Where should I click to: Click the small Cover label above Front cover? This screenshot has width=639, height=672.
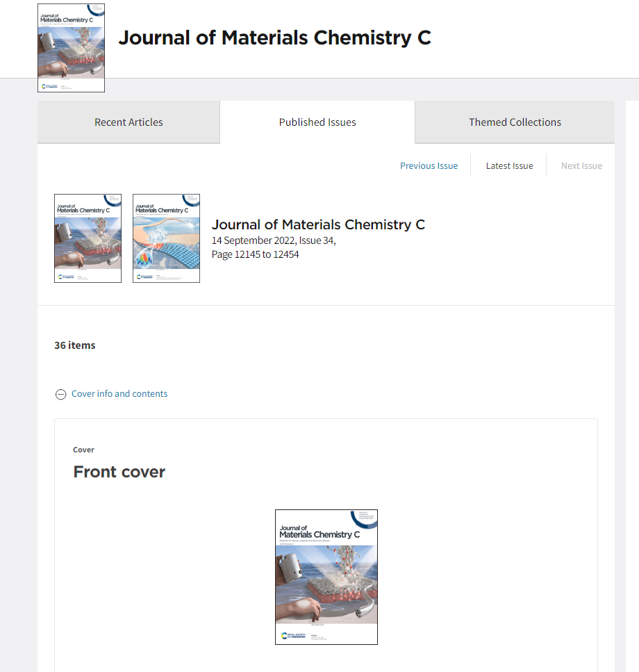[83, 450]
